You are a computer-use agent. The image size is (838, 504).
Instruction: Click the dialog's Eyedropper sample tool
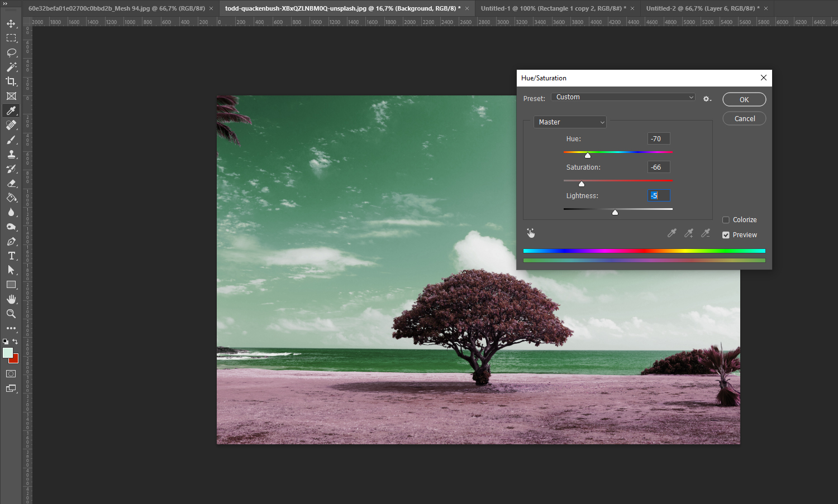click(x=672, y=233)
